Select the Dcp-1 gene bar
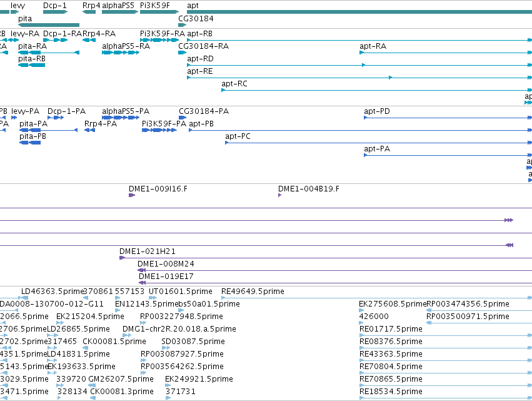The width and height of the screenshot is (532, 401). click(55, 12)
